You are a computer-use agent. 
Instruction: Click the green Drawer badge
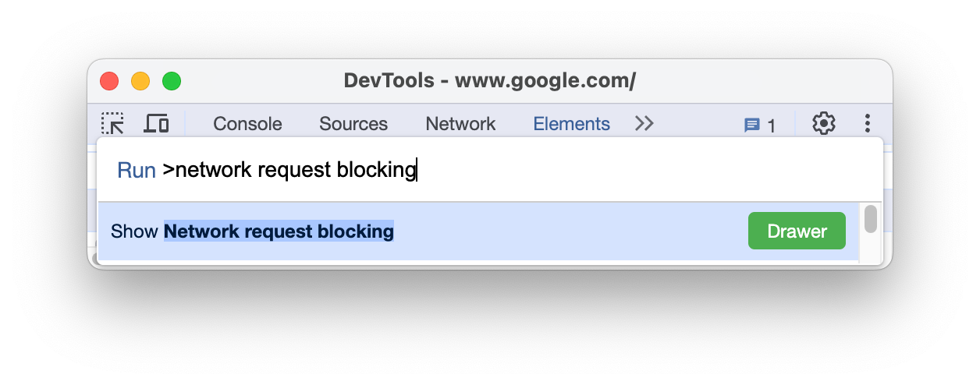point(797,231)
